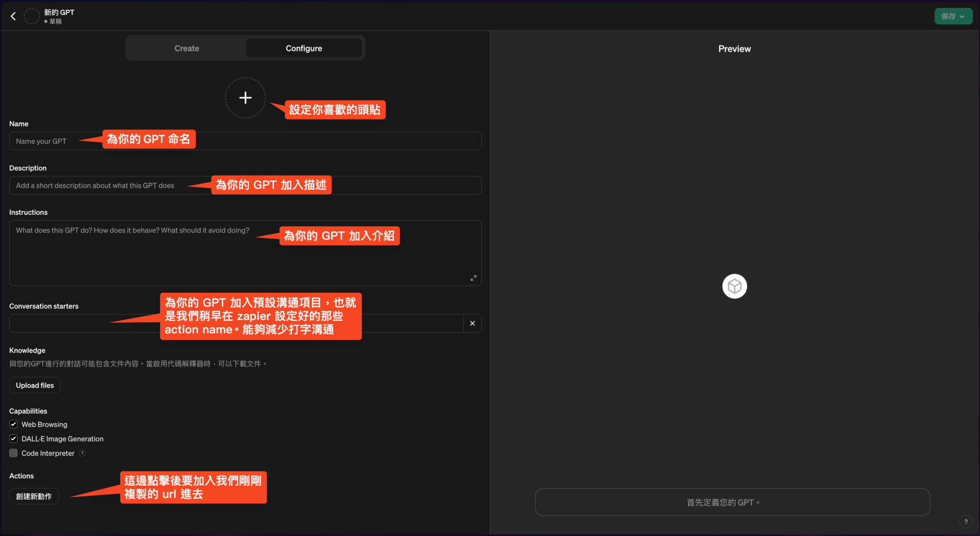The image size is (980, 536).
Task: Click the cube placeholder icon in Preview
Action: (734, 286)
